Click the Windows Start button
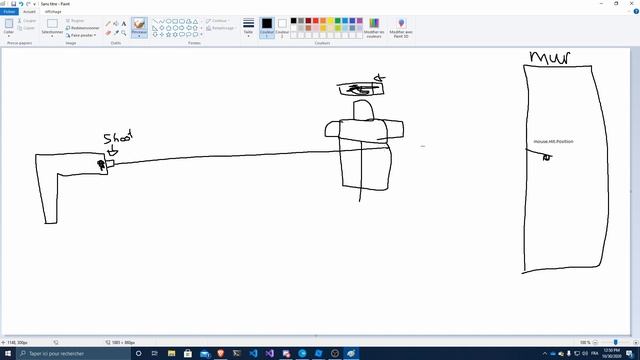 (x=8, y=353)
